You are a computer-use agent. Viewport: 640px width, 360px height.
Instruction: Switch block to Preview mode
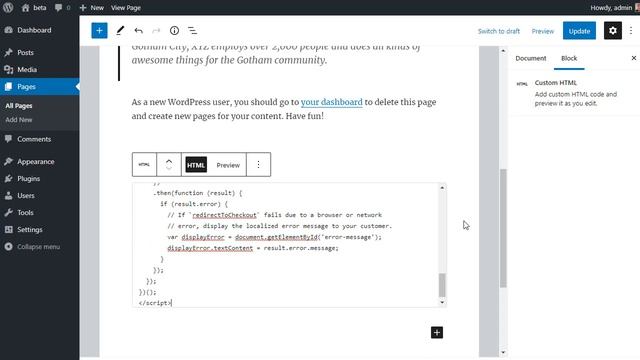pos(228,165)
